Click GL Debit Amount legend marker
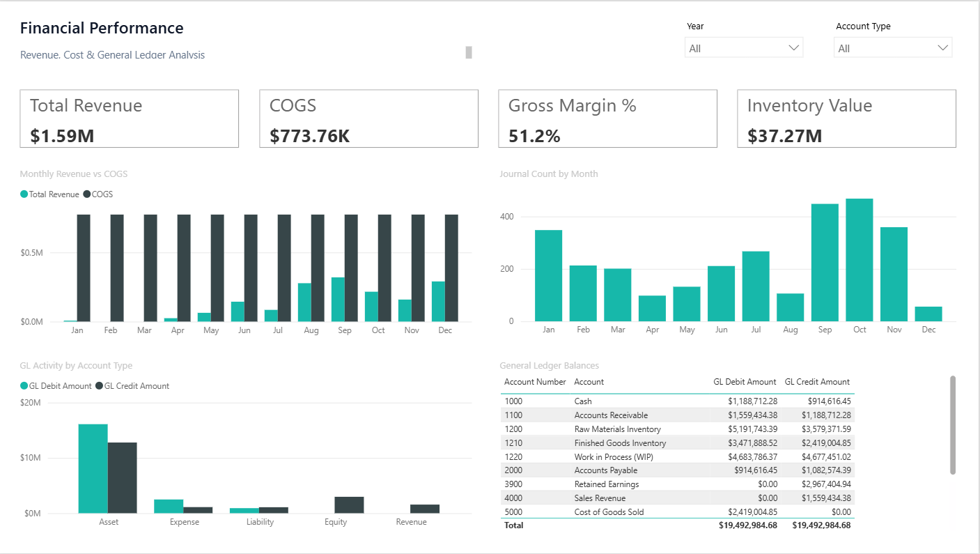This screenshot has width=980, height=554. click(24, 386)
